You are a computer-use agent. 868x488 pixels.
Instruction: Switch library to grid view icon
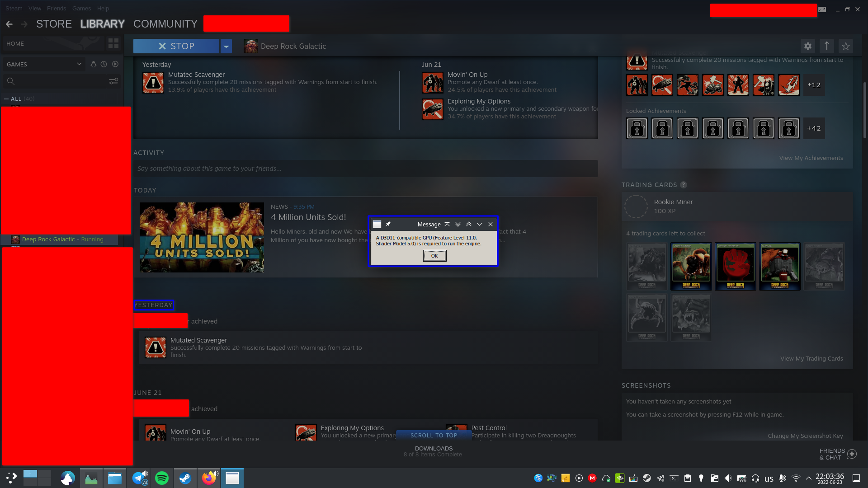coord(113,43)
